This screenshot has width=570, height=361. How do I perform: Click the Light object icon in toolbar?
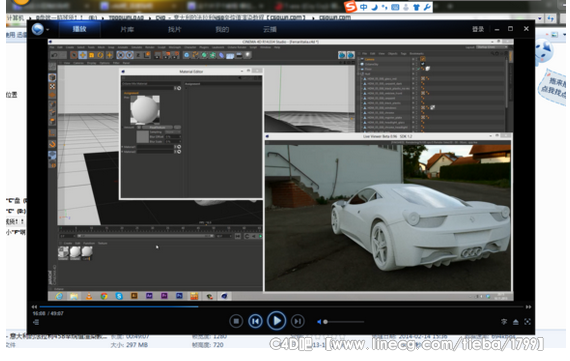click(248, 55)
